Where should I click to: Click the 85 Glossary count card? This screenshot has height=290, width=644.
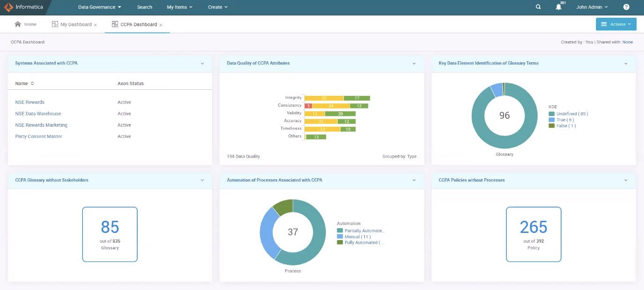[x=110, y=234]
